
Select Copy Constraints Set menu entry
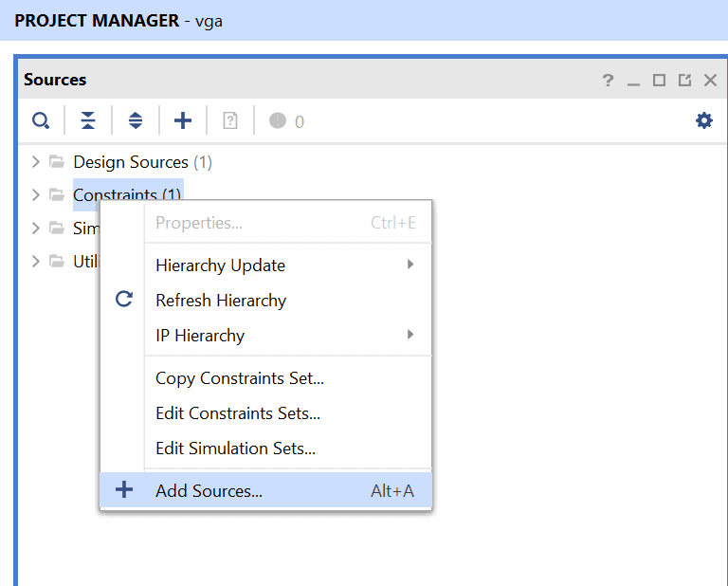click(x=240, y=378)
